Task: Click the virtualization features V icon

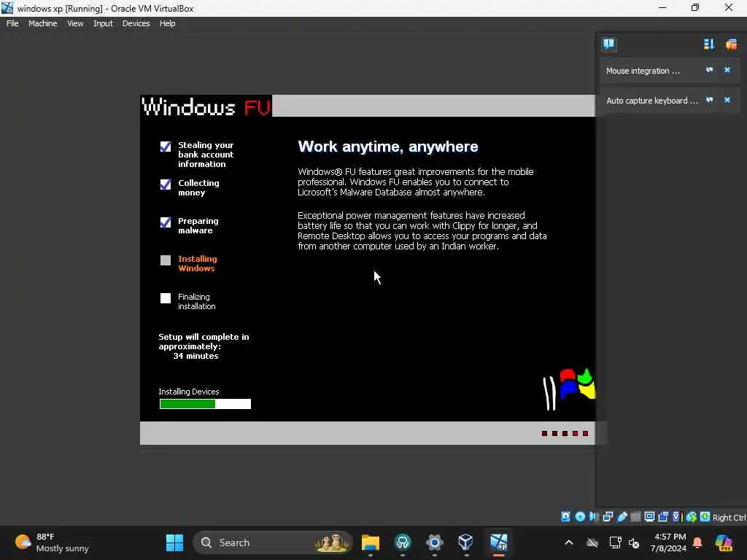Action: coord(677,517)
